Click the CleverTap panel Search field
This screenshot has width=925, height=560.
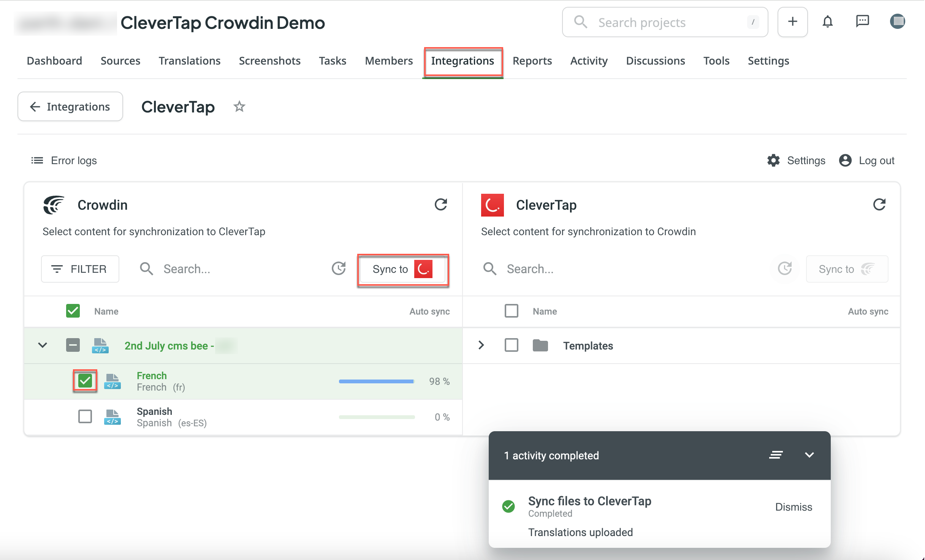[623, 269]
